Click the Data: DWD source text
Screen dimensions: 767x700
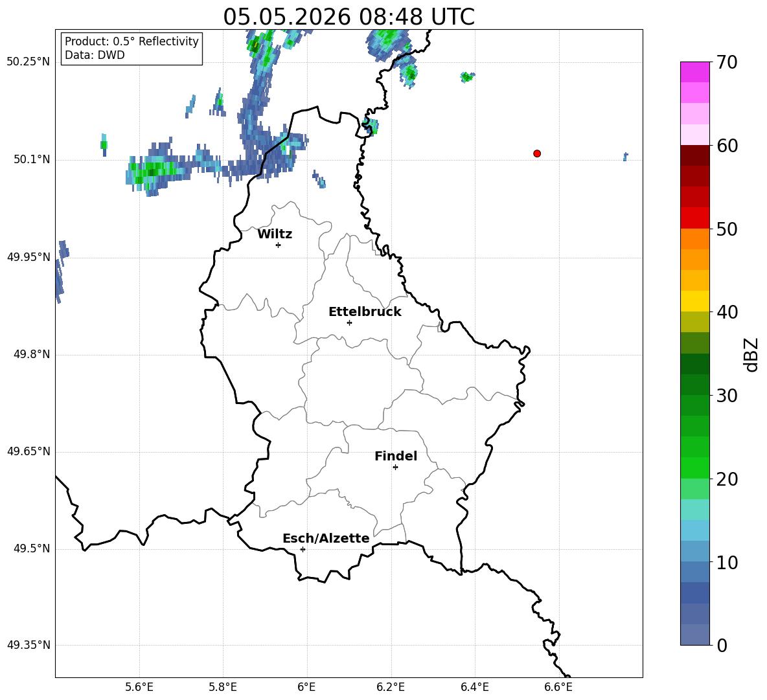pos(95,55)
